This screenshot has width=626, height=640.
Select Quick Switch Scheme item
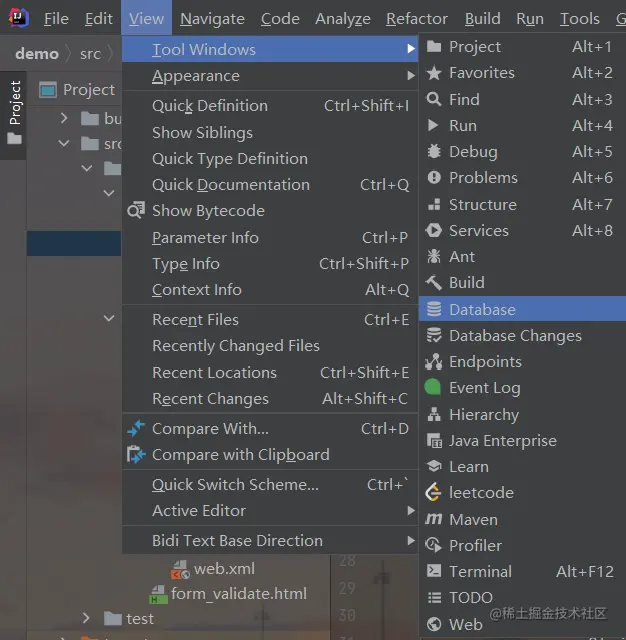pyautogui.click(x=270, y=484)
